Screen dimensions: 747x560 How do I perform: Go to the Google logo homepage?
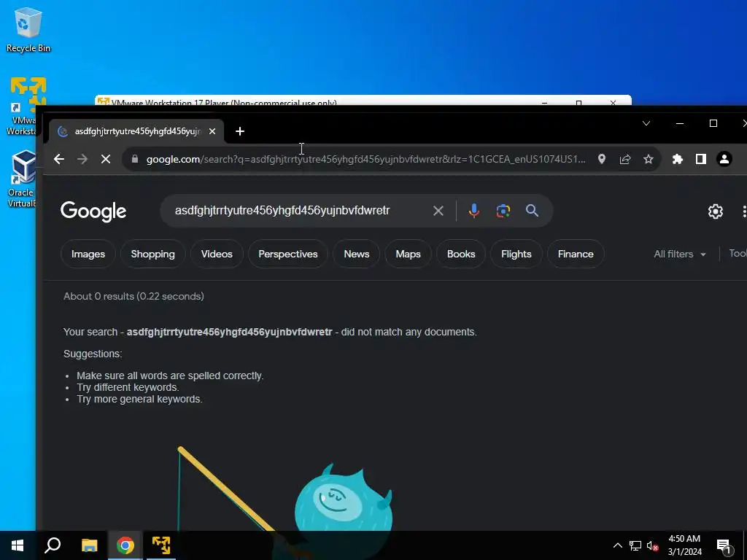[x=93, y=211]
